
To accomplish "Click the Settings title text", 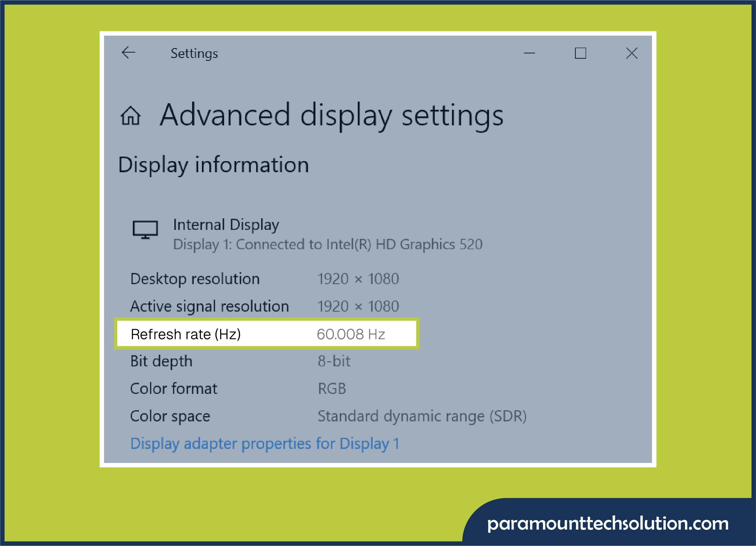I will 194,54.
